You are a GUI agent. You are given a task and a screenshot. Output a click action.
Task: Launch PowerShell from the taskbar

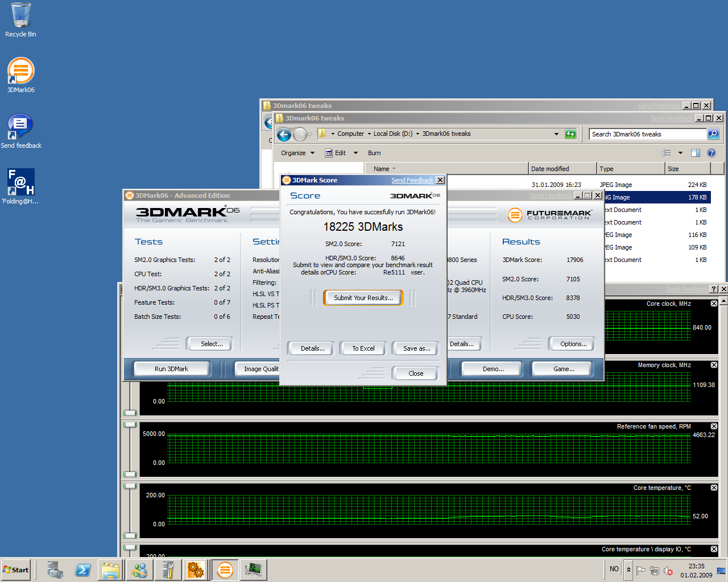click(x=83, y=569)
